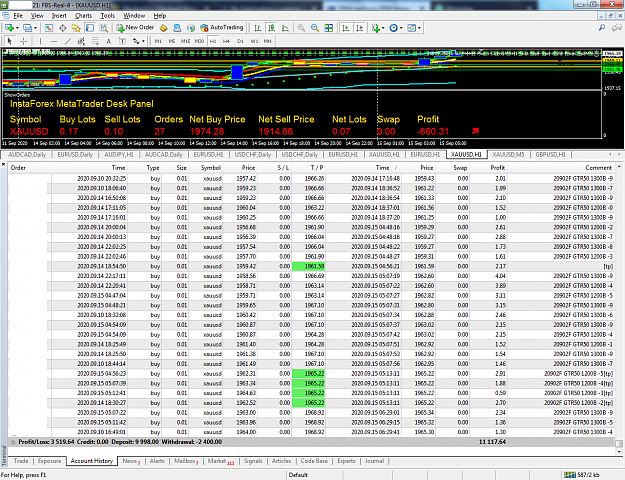The width and height of the screenshot is (625, 480).
Task: Sort history by the Order column
Action: tap(29, 168)
